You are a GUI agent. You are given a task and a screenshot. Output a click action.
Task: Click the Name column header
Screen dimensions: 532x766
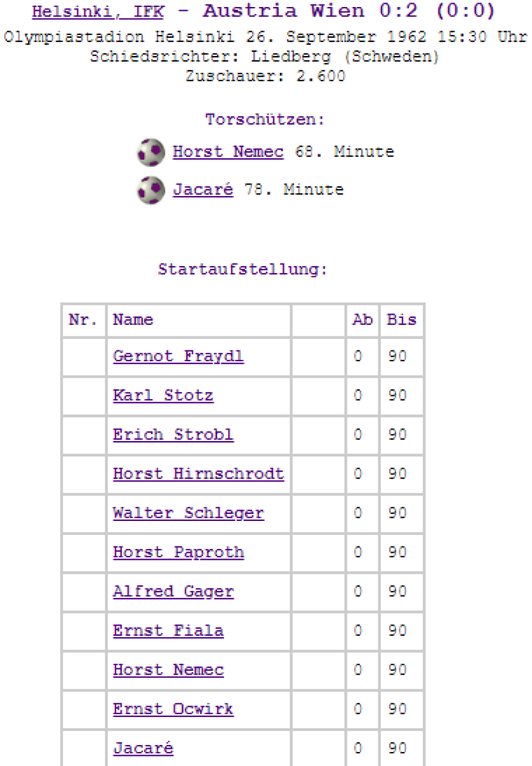(x=133, y=320)
